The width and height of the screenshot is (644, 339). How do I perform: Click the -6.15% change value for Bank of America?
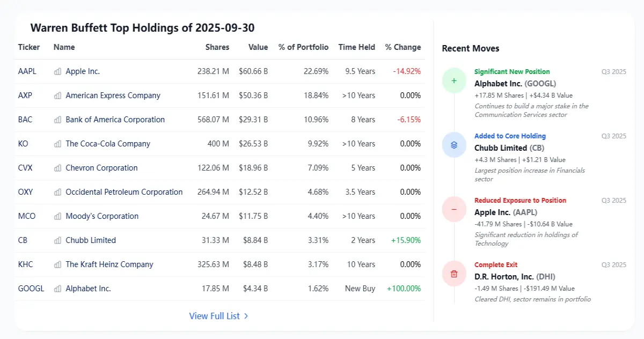tap(409, 120)
